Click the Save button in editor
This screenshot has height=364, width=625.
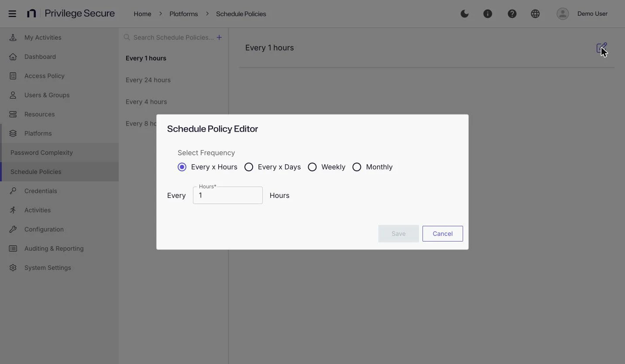coord(398,234)
